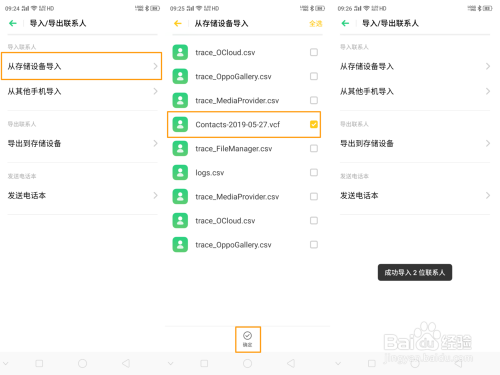
Task: Click contact icon of trace_OppoGallery.csv second from top
Action: (180, 76)
